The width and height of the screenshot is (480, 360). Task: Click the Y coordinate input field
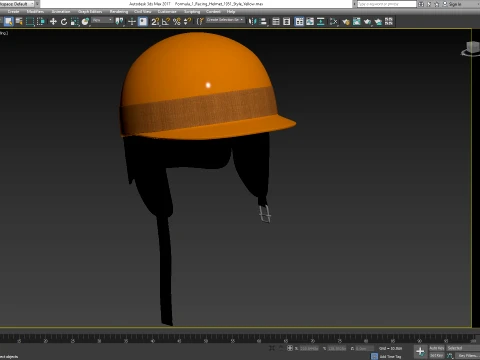coord(337,348)
